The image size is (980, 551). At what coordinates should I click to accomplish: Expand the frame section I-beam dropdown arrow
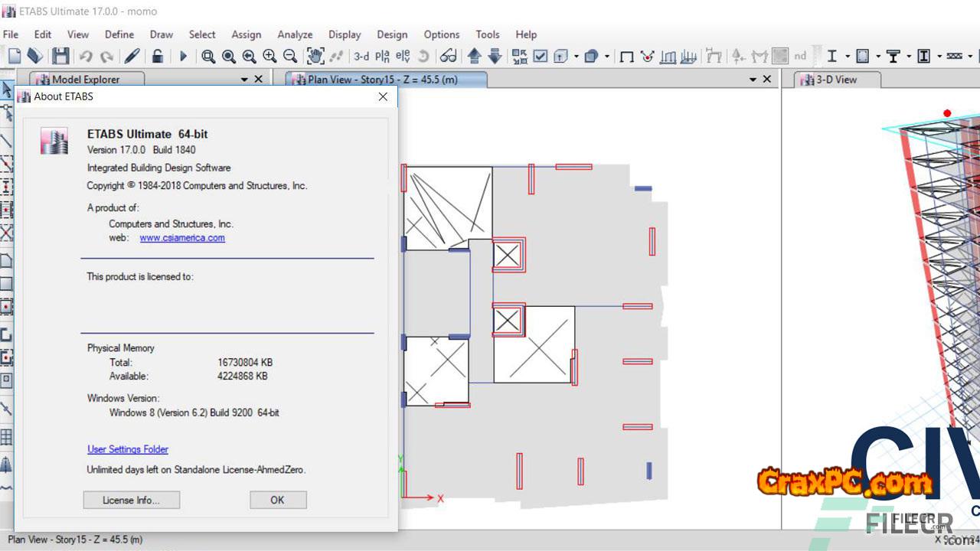tap(847, 56)
